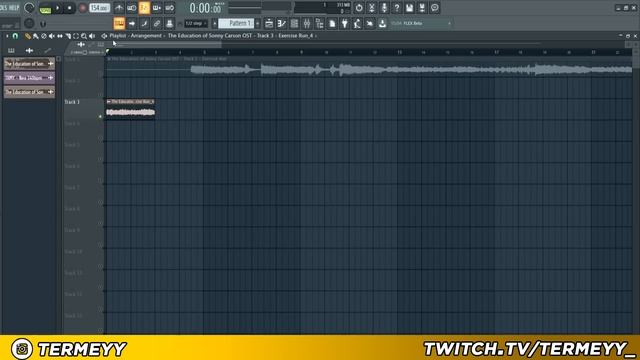Click the Exercise Run_4 clip name breadcrumb

[x=296, y=36]
